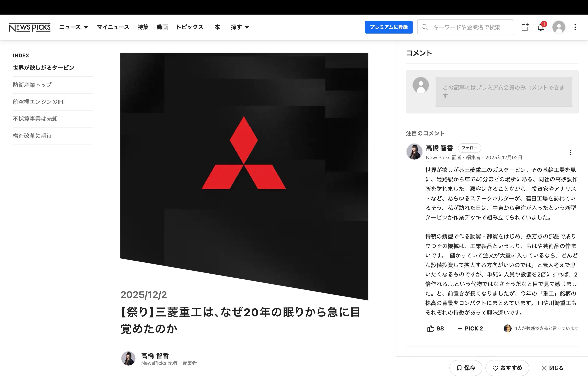Open the article author's avatar below headline

(x=128, y=359)
